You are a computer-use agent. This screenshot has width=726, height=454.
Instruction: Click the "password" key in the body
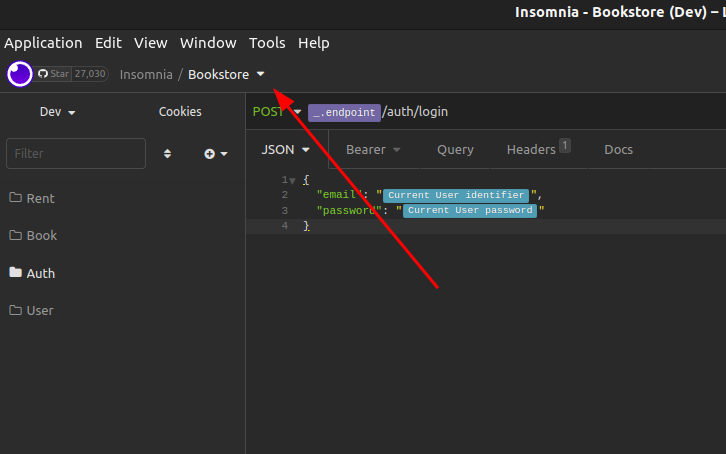point(349,211)
